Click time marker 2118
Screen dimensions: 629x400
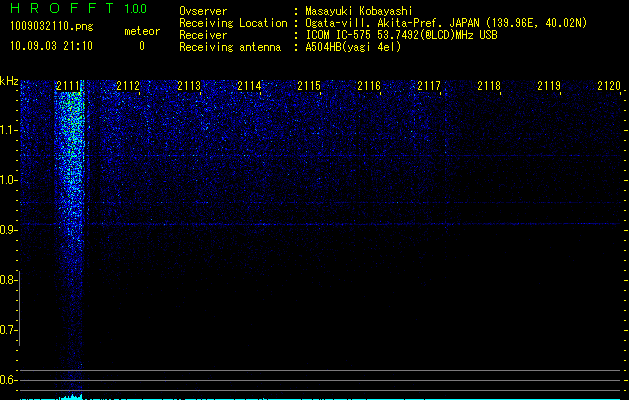489,86
